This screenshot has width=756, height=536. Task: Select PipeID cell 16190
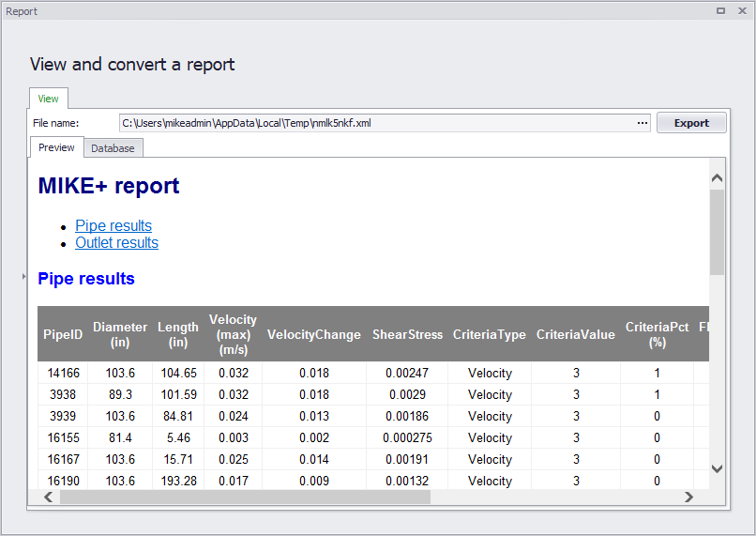pyautogui.click(x=63, y=481)
